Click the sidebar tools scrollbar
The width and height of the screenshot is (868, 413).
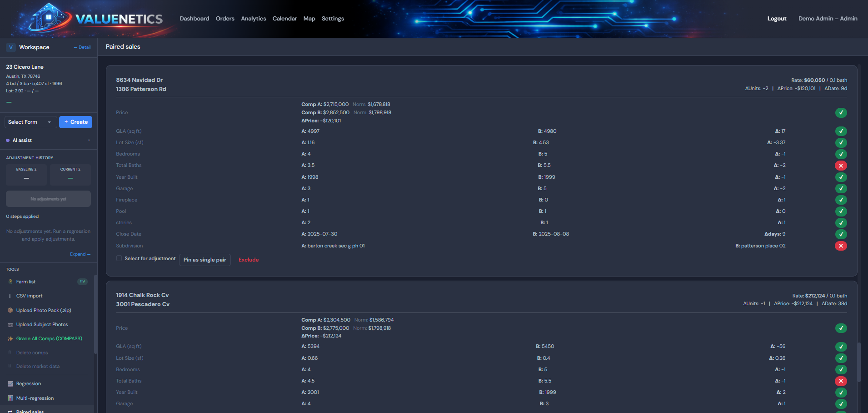click(x=95, y=314)
